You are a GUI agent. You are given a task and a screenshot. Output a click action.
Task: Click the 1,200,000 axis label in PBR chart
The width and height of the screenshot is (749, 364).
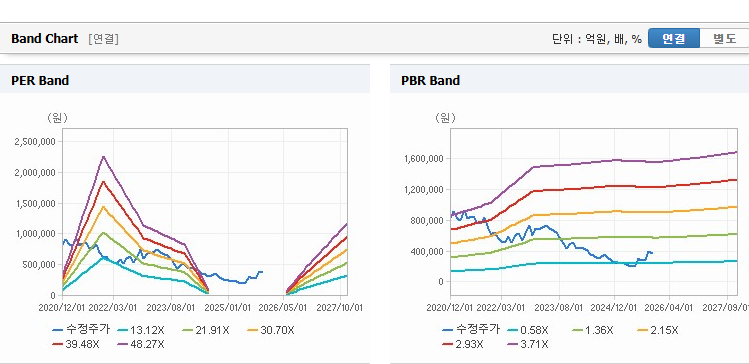(x=425, y=190)
